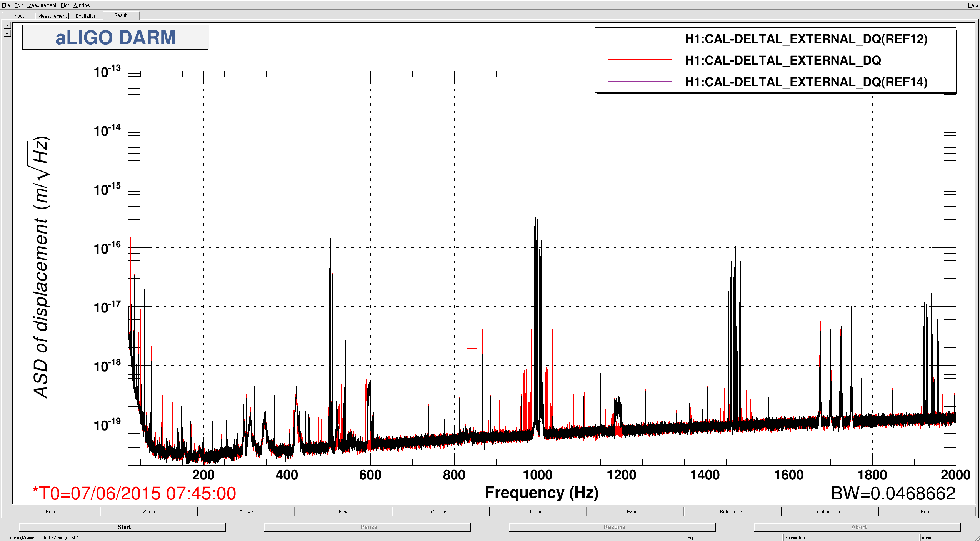Image resolution: width=980 pixels, height=541 pixels.
Task: Click the 1000 tick label on frequency axis
Action: [x=538, y=475]
